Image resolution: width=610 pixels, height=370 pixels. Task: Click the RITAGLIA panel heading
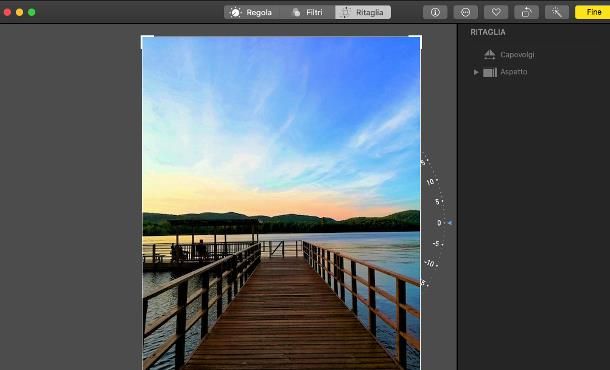click(x=488, y=32)
